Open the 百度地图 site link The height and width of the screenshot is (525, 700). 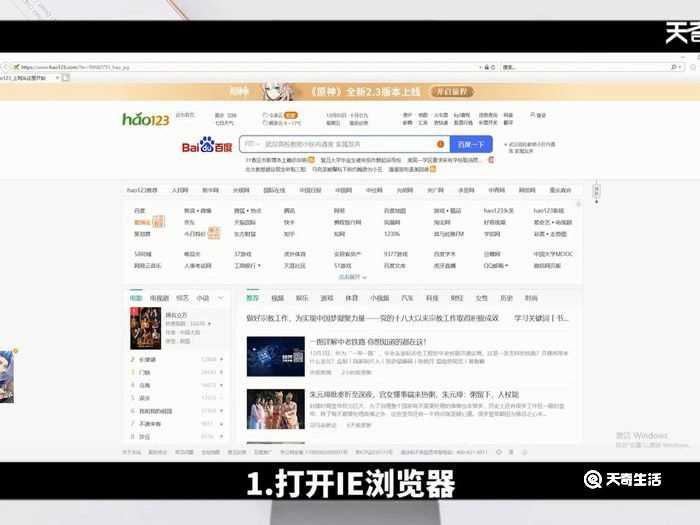[x=395, y=210]
